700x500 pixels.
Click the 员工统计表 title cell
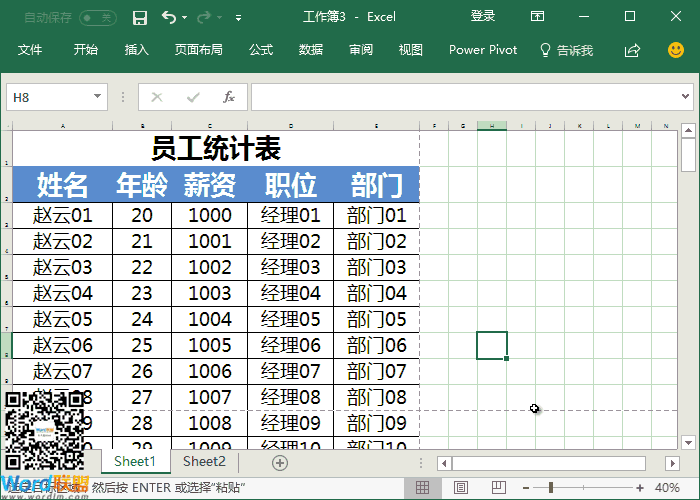click(216, 148)
